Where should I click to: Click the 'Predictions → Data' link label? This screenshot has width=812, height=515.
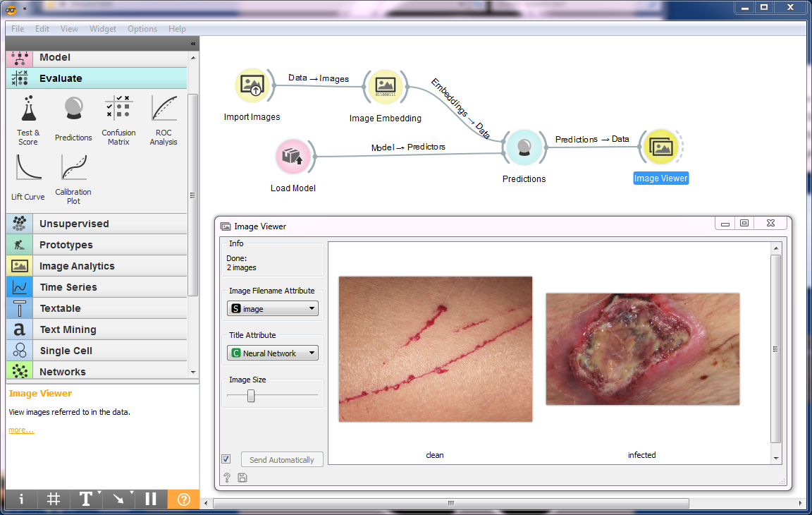click(x=592, y=140)
